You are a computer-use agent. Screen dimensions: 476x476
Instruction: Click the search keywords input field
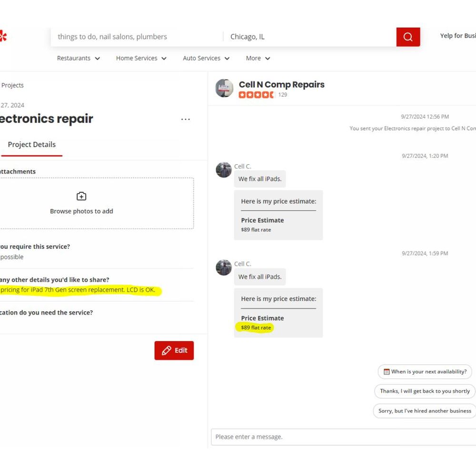(x=137, y=37)
